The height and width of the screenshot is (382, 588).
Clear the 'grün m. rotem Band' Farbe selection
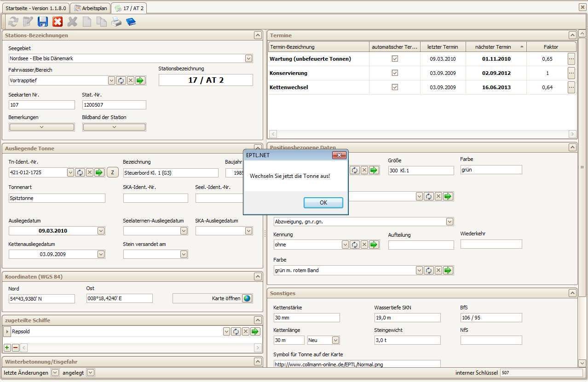[x=438, y=270]
